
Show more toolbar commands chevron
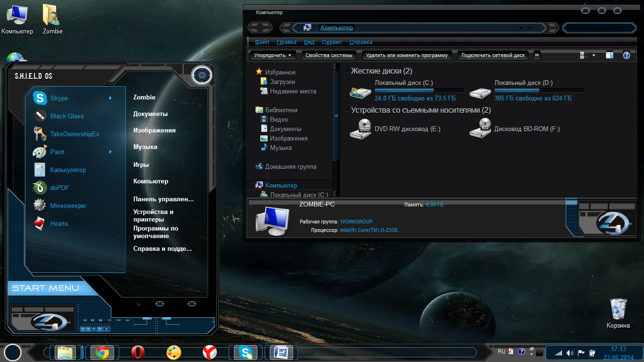point(537,55)
